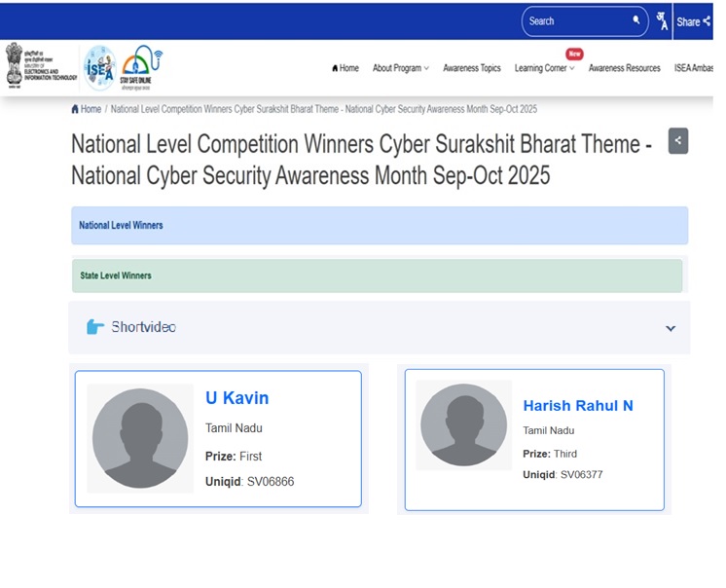The width and height of the screenshot is (726, 588).
Task: Click the share icon beside the page title
Action: coord(678,140)
